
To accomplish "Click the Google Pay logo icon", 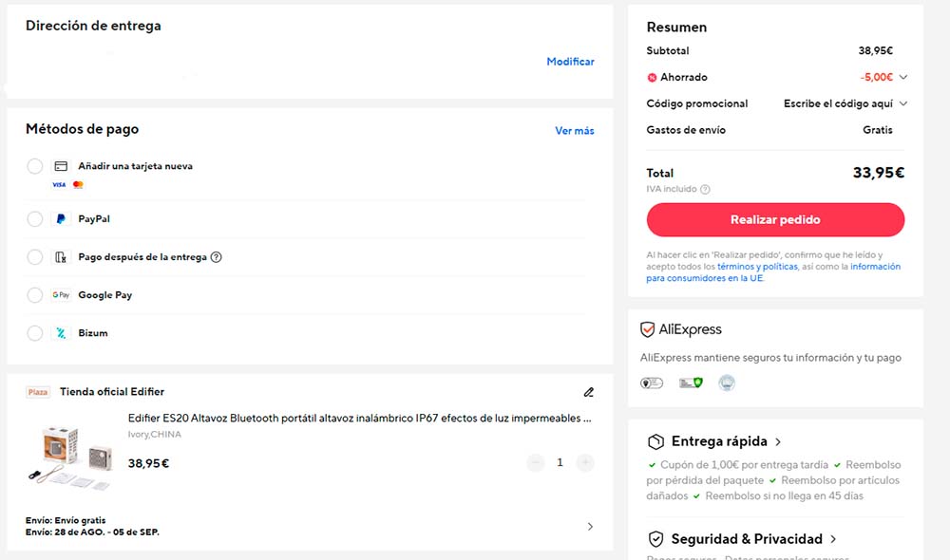I will click(61, 295).
